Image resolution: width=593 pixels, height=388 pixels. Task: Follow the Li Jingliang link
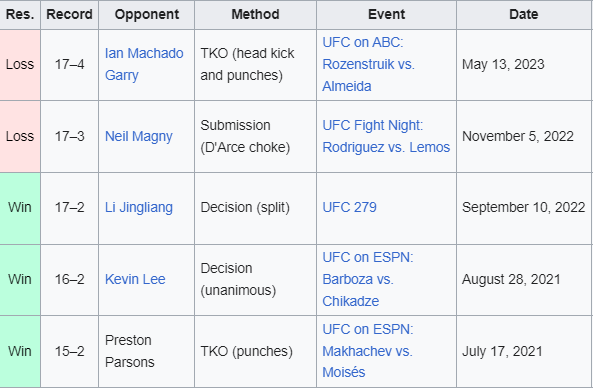click(139, 208)
